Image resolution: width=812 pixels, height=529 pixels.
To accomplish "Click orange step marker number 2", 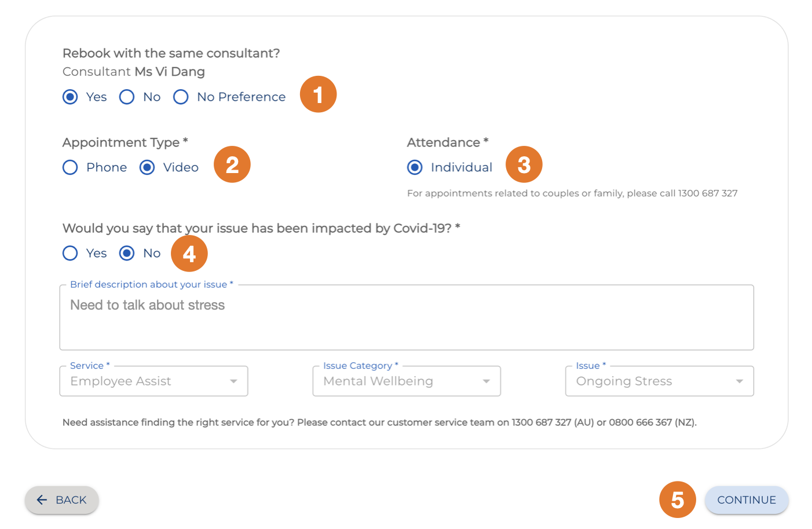I will [232, 164].
